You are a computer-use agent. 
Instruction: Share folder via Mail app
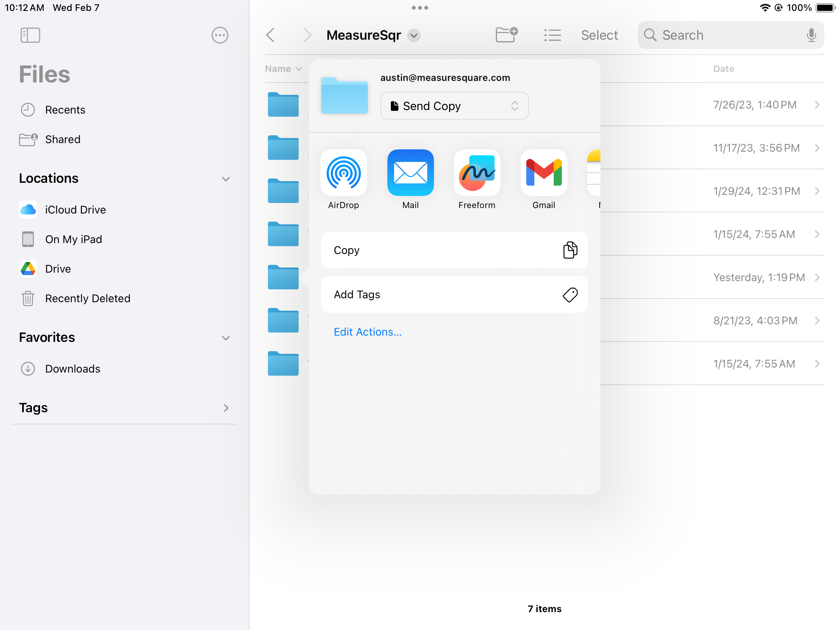point(410,173)
